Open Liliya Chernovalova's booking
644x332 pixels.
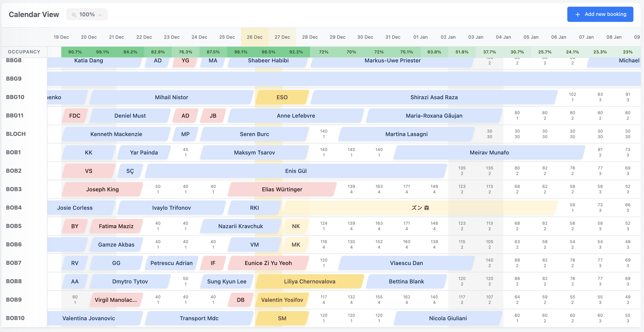coord(310,281)
